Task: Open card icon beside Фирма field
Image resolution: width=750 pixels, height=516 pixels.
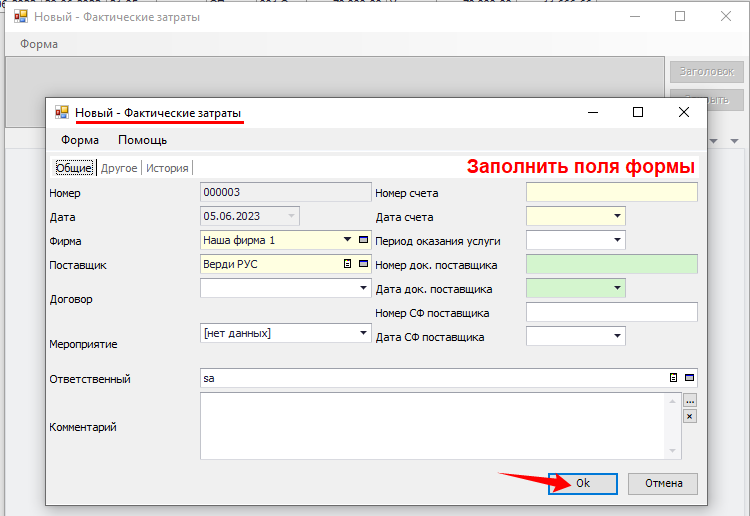Action: coord(363,240)
